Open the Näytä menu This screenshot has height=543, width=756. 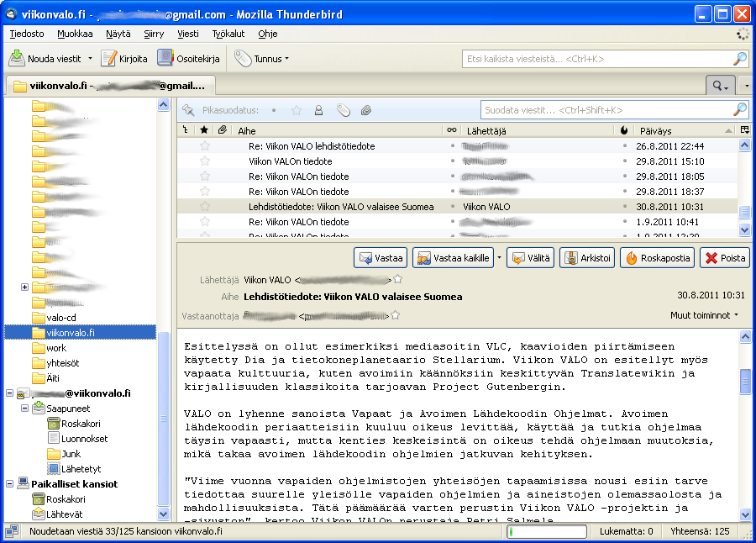[118, 34]
